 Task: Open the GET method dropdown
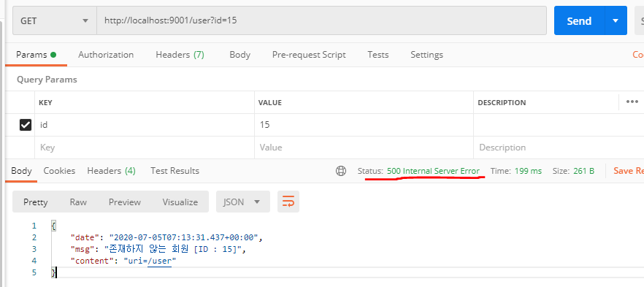click(x=55, y=20)
